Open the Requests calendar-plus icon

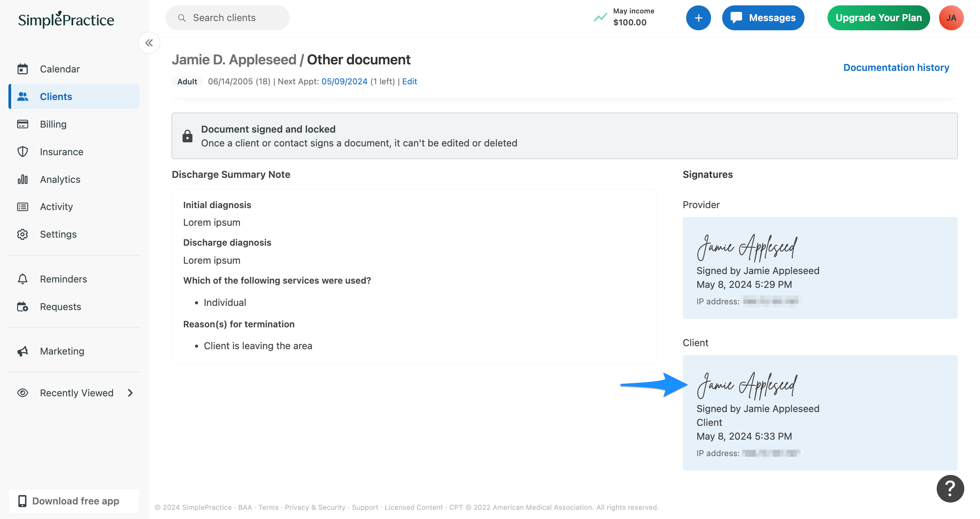(23, 307)
